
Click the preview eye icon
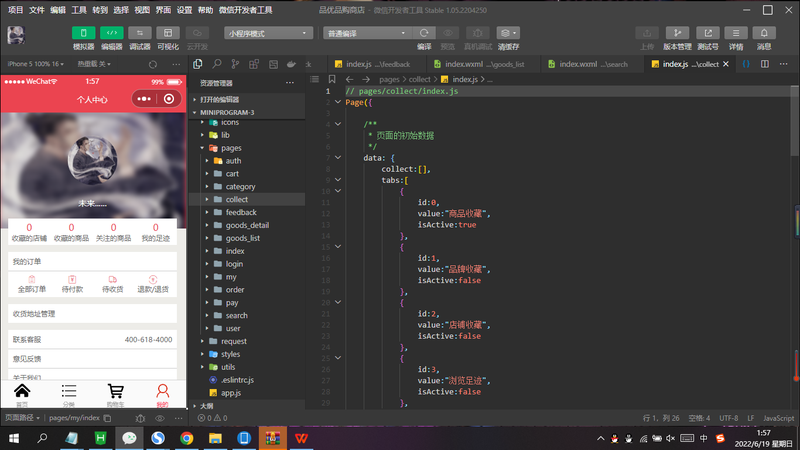tap(447, 33)
